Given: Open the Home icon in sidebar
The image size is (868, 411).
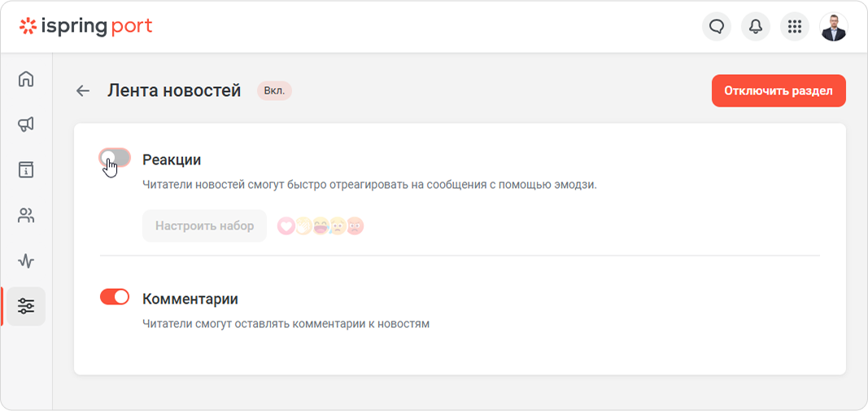Looking at the screenshot, I should [26, 79].
